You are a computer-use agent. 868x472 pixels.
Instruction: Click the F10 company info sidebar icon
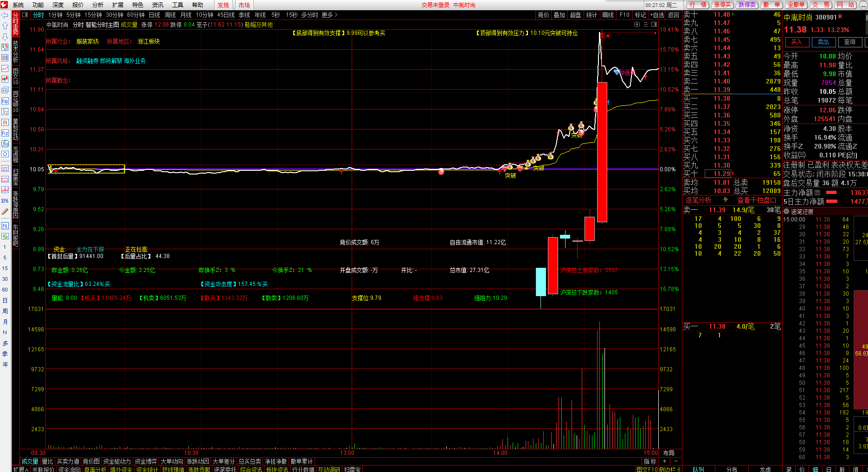pyautogui.click(x=5, y=101)
